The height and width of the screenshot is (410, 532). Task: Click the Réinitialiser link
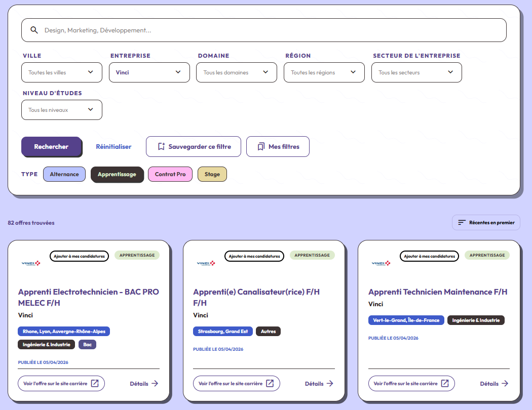113,147
